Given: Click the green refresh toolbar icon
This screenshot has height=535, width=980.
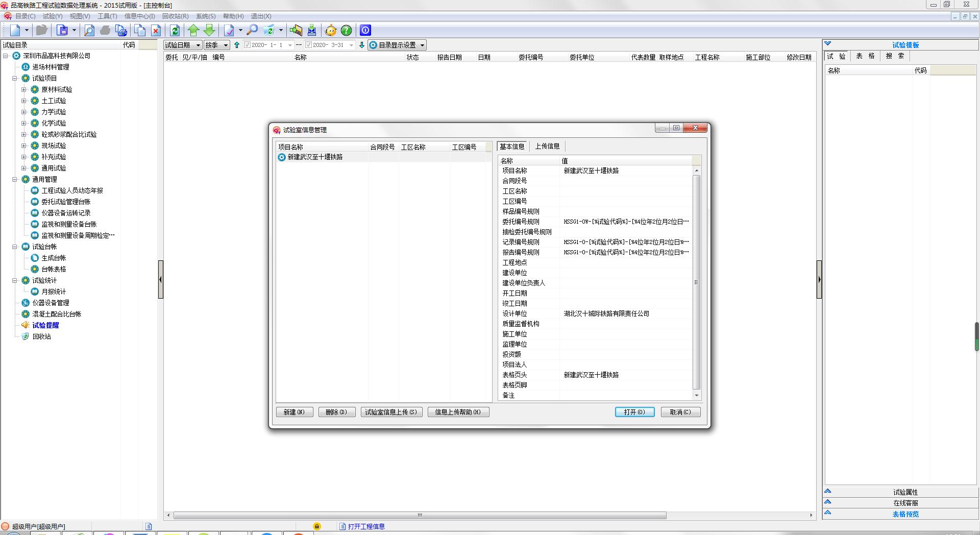Looking at the screenshot, I should 175,30.
